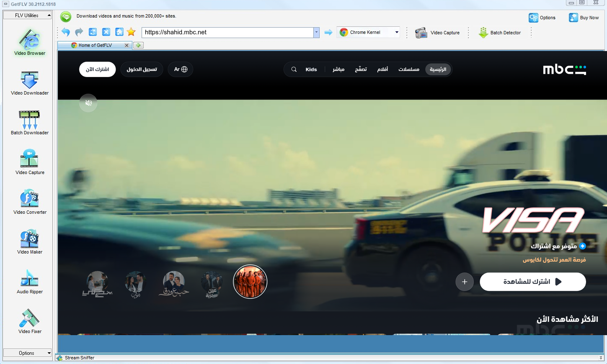Select the leftmost show thumbnail in carousel
Viewport: 607px width, 364px height.
point(98,284)
